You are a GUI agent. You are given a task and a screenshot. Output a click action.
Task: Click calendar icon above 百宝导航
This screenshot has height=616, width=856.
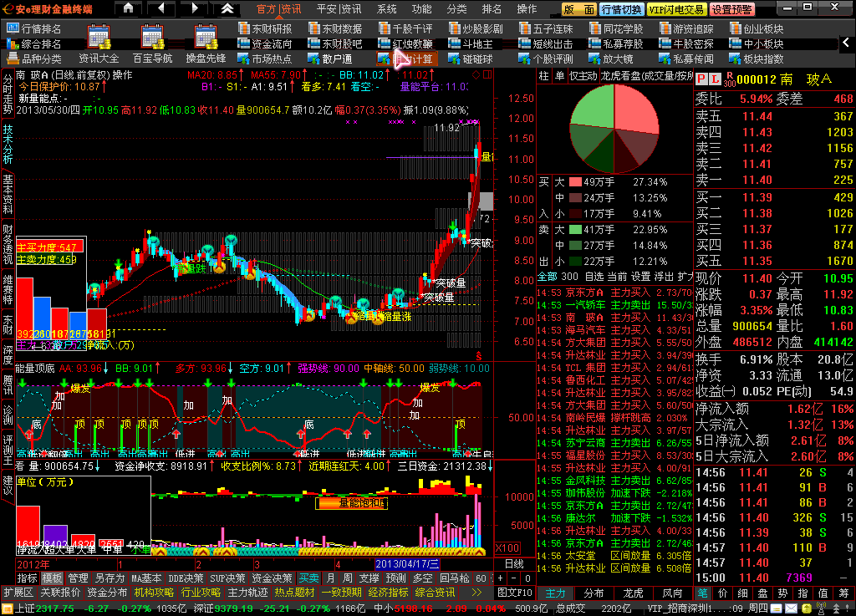pos(152,37)
